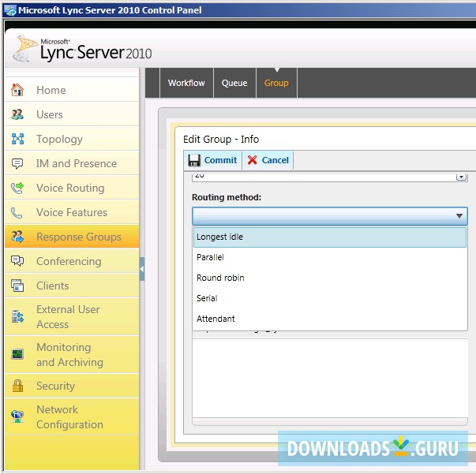
Task: Click the Voice Features phone icon
Action: pyautogui.click(x=17, y=212)
